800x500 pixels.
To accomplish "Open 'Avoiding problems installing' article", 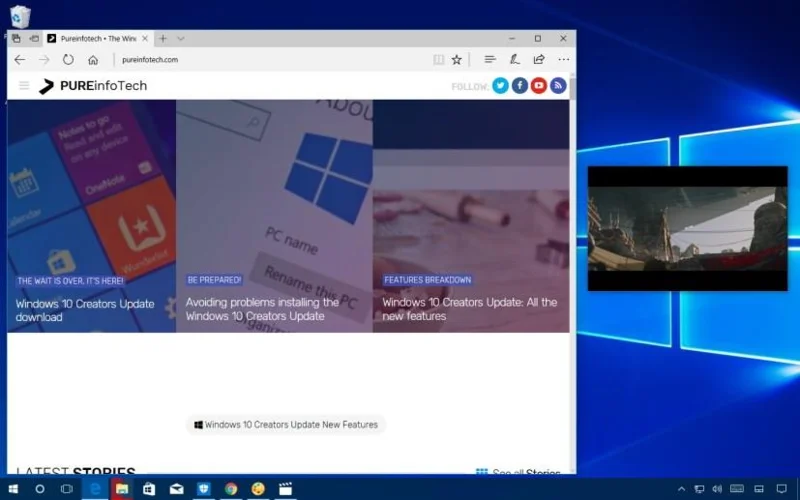I will [x=262, y=309].
